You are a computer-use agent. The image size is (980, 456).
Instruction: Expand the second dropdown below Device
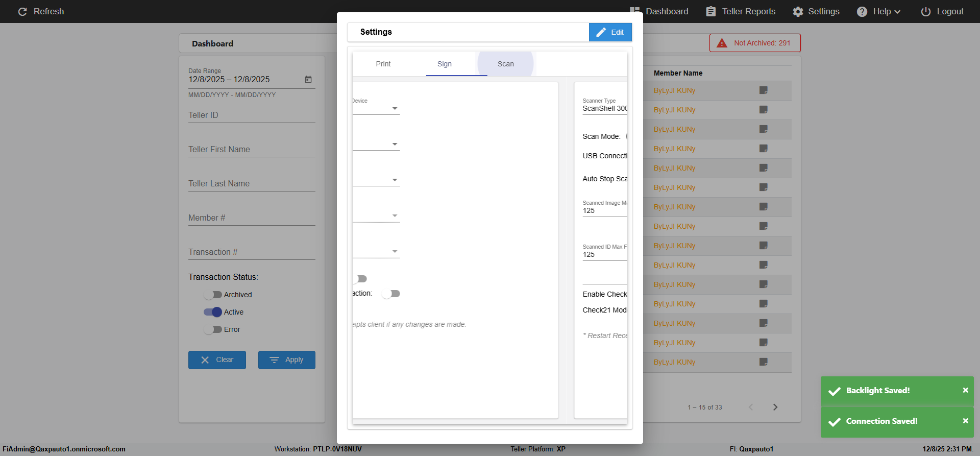tap(395, 145)
